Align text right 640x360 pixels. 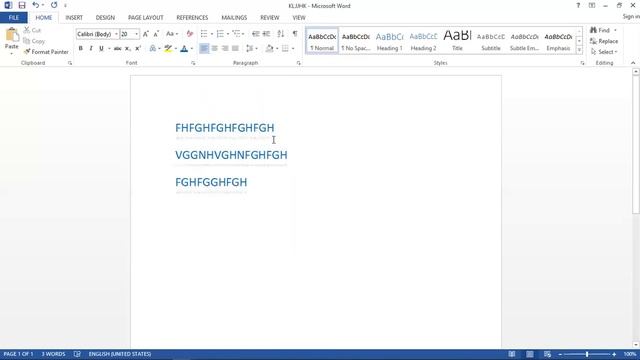point(225,49)
